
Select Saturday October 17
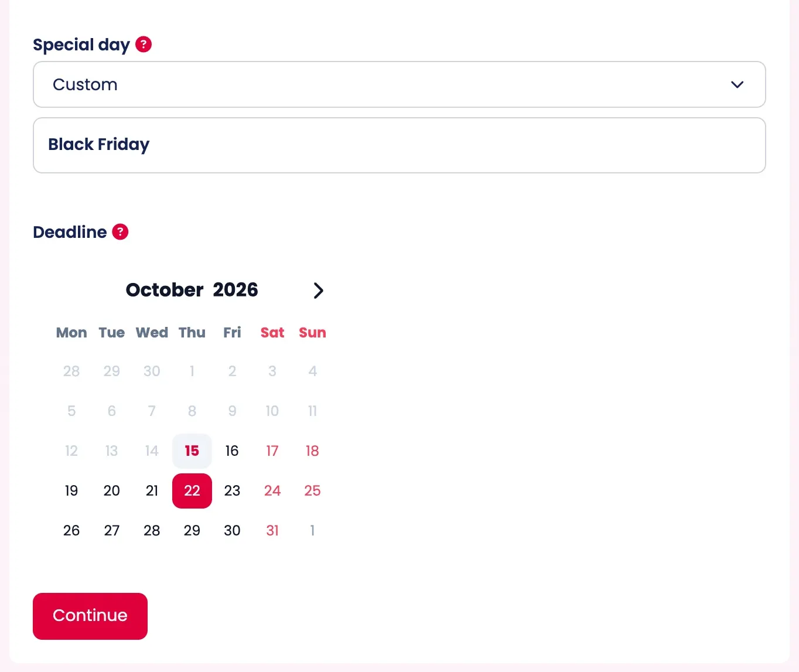pos(272,451)
